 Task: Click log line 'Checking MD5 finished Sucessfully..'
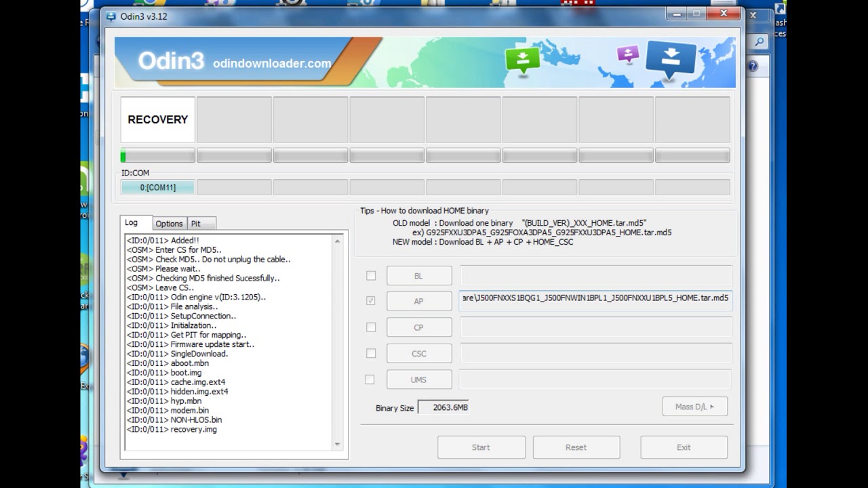203,278
